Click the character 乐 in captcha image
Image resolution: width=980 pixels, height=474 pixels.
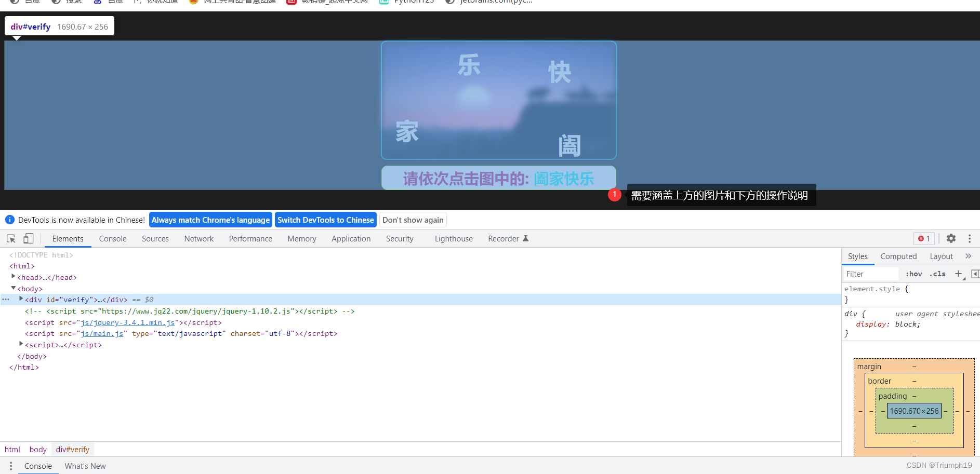[469, 65]
